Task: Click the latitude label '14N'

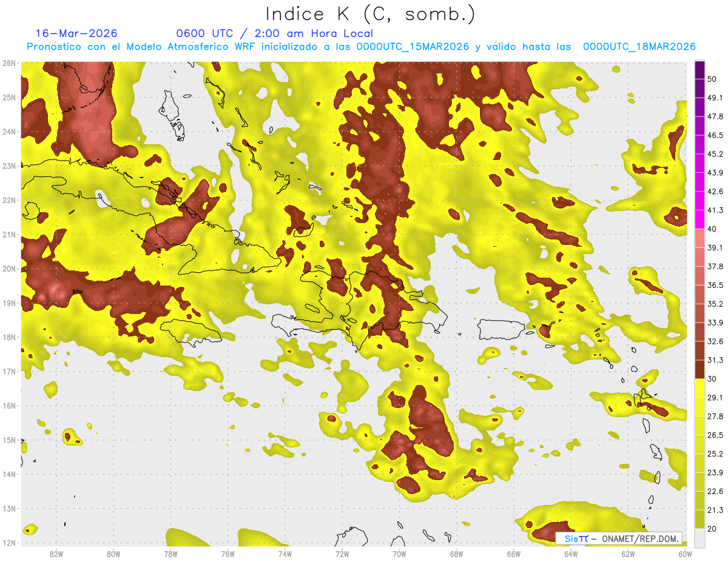Action: [9, 474]
